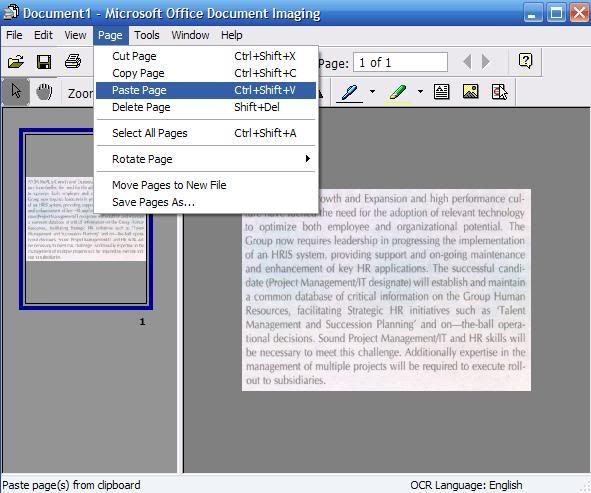The image size is (591, 493).
Task: Open the Help menu
Action: 231,35
